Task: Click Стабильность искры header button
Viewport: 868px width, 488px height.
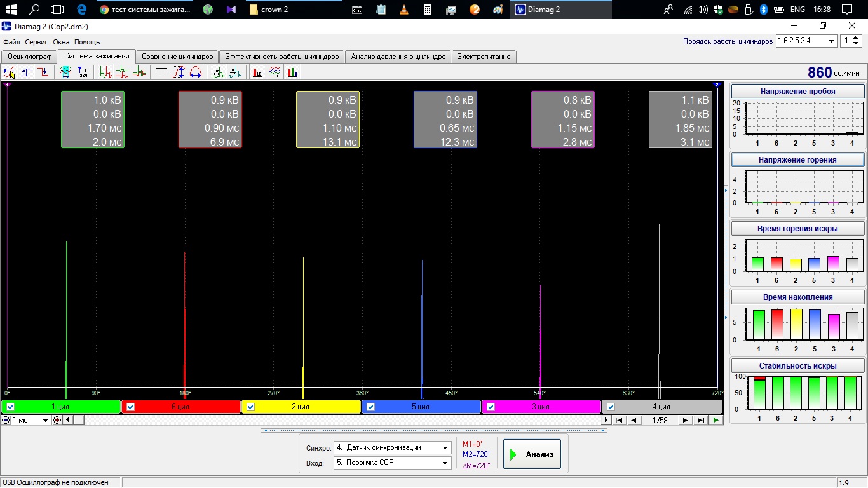Action: pos(798,366)
